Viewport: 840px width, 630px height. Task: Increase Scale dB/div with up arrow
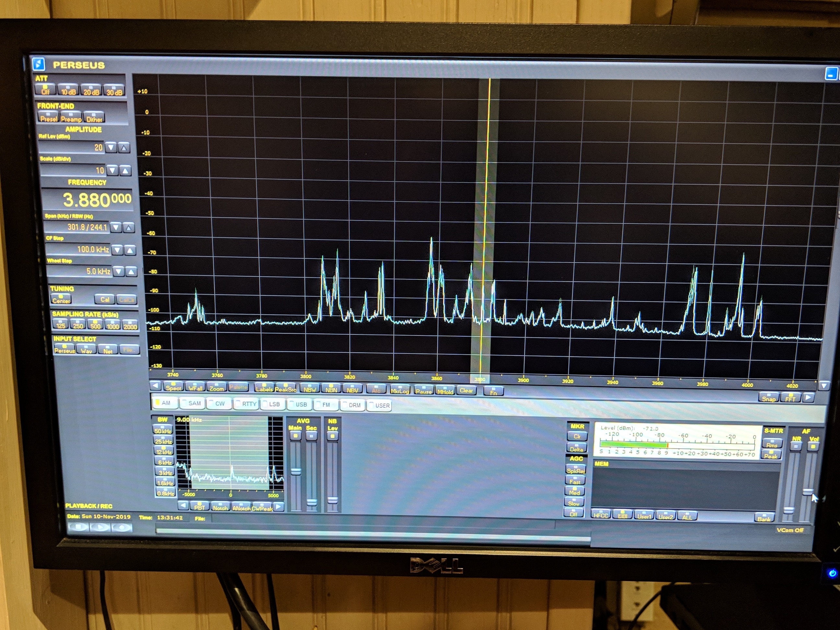(x=125, y=170)
